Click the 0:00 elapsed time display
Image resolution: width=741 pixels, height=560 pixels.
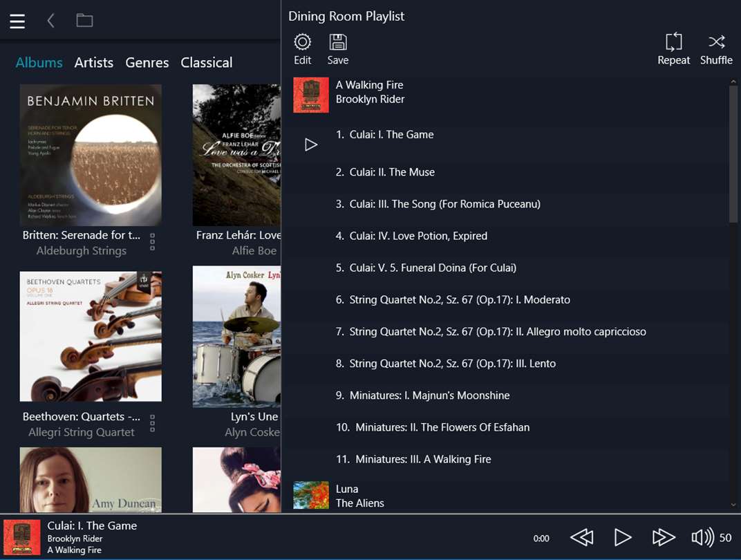[541, 539]
